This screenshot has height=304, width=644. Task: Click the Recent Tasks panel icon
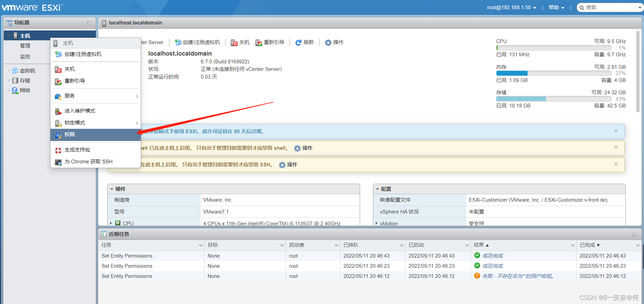click(x=104, y=234)
